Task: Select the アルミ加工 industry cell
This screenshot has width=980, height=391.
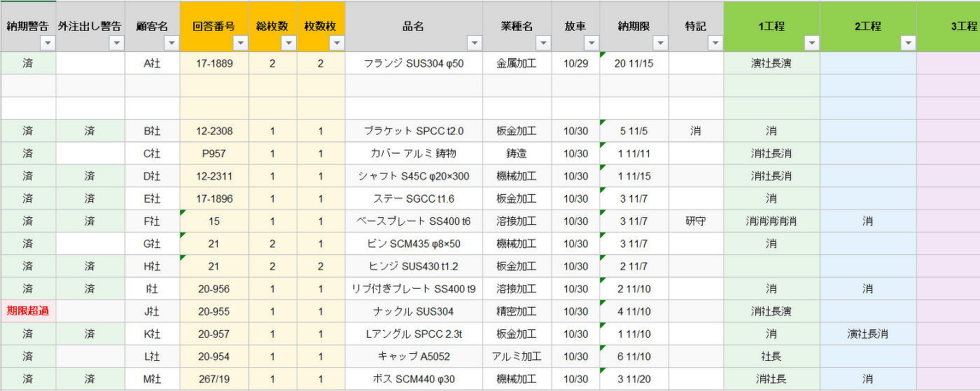Action: pyautogui.click(x=517, y=357)
